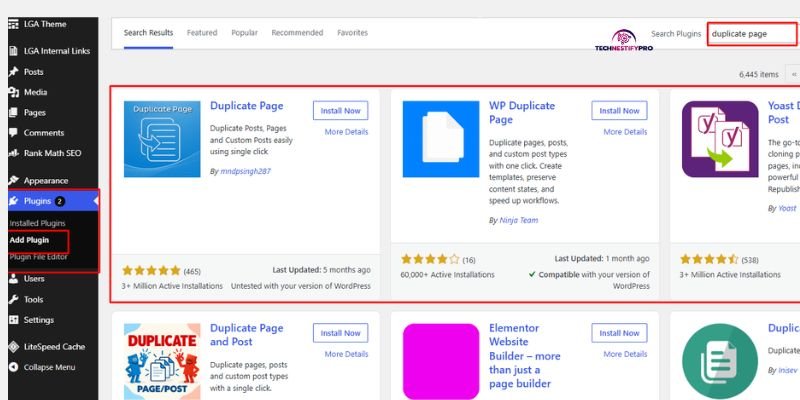The width and height of the screenshot is (800, 400).
Task: Click the Settings sidebar icon
Action: tap(13, 320)
